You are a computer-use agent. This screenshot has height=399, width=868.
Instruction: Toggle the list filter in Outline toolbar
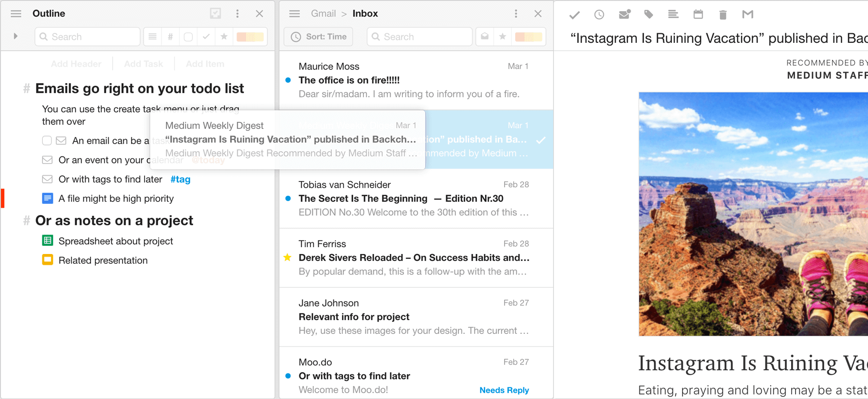(x=152, y=36)
